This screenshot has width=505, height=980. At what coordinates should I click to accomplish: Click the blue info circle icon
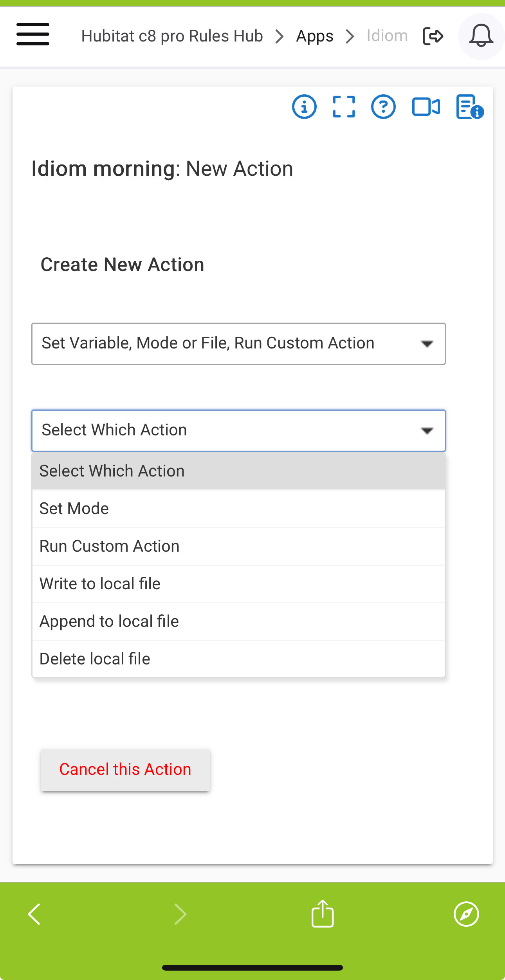304,107
